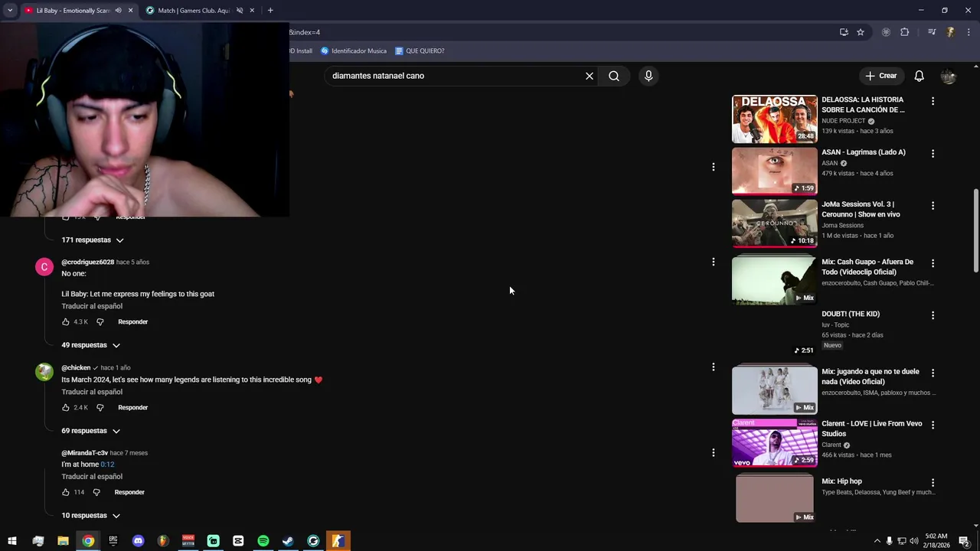The height and width of the screenshot is (551, 980).
Task: Clear the YouTube search box with X
Action: (x=590, y=76)
